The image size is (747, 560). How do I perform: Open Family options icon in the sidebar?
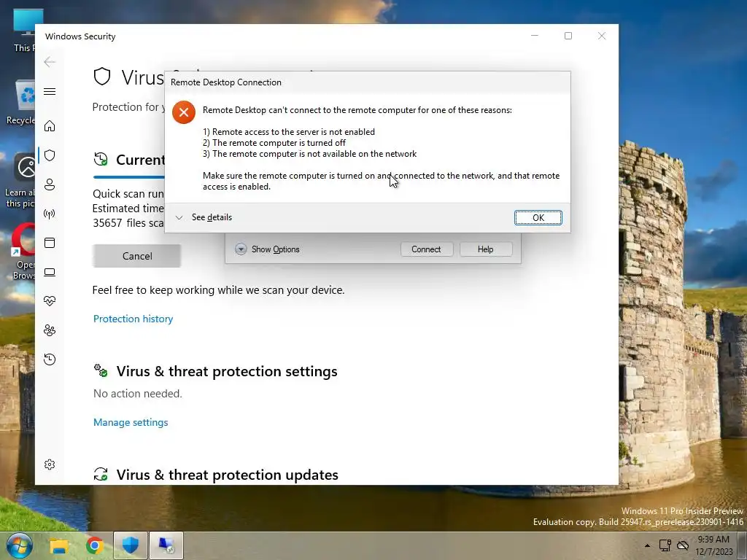50,330
